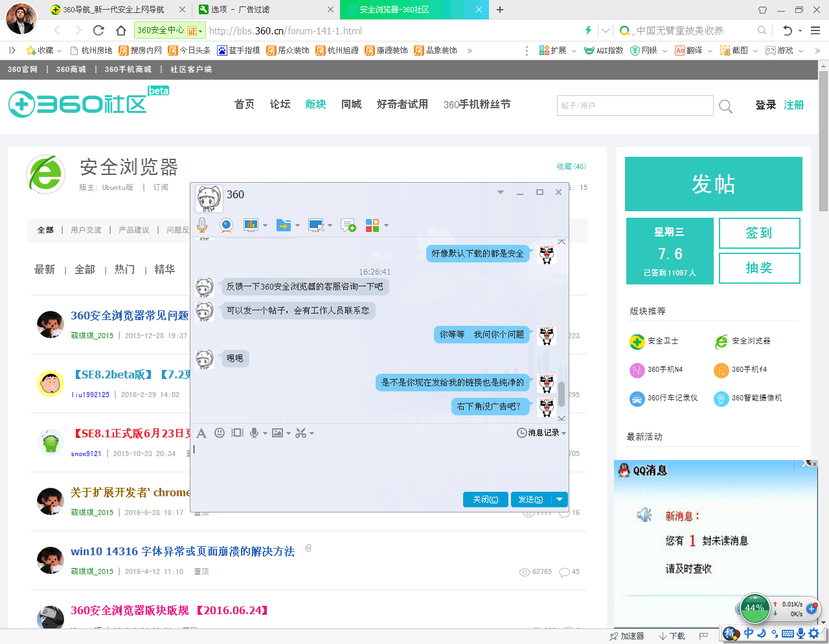
Task: Open the browser main menu hamburger icon
Action: coord(815,30)
